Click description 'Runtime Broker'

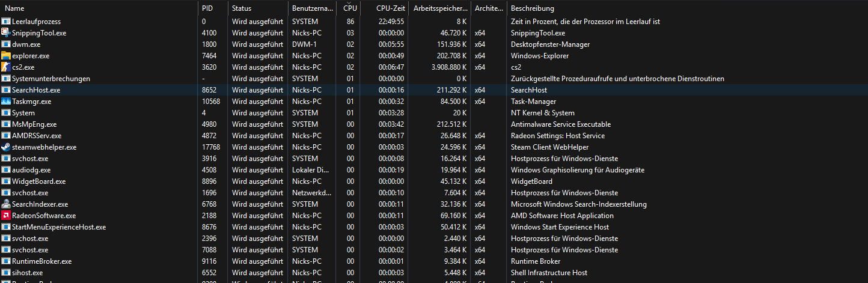(x=536, y=261)
